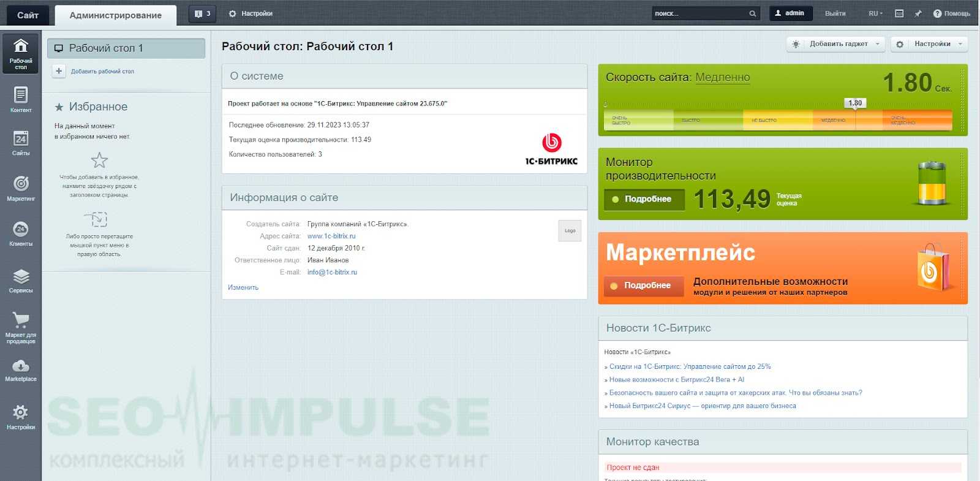Click the search input field
This screenshot has width=980, height=481.
pos(699,13)
